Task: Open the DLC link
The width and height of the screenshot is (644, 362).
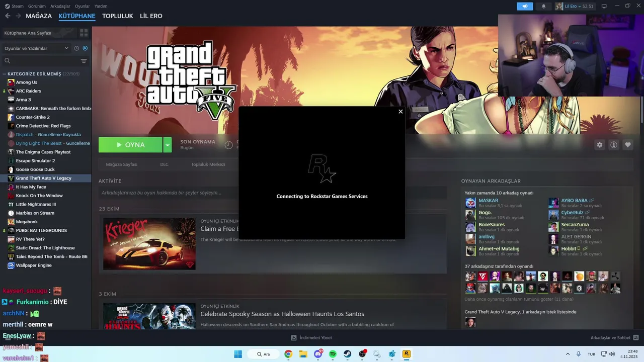Action: (164, 164)
